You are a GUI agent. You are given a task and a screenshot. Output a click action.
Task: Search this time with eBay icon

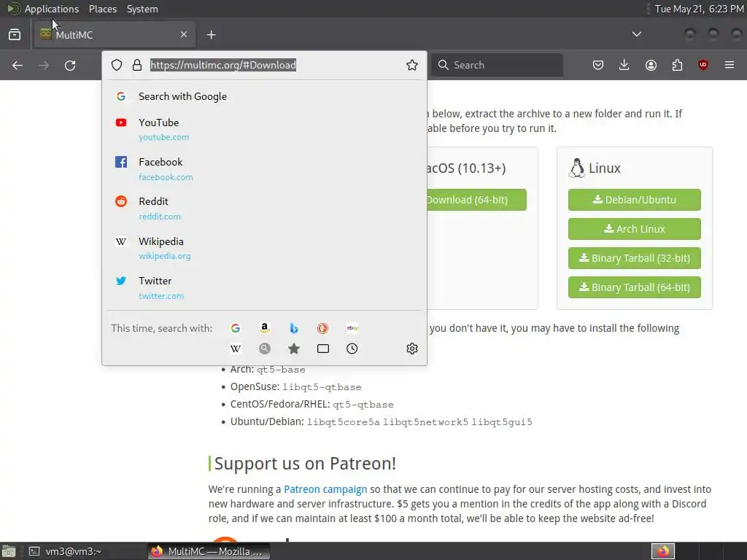(352, 328)
